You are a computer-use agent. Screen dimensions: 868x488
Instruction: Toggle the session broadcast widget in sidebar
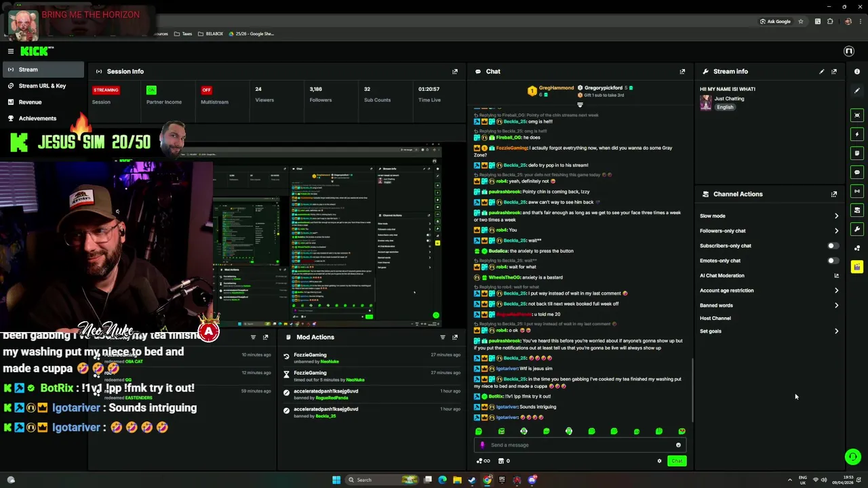857,191
